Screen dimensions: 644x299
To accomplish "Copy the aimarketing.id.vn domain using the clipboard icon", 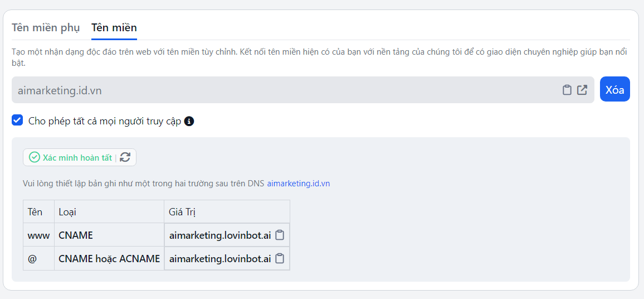I will 567,90.
